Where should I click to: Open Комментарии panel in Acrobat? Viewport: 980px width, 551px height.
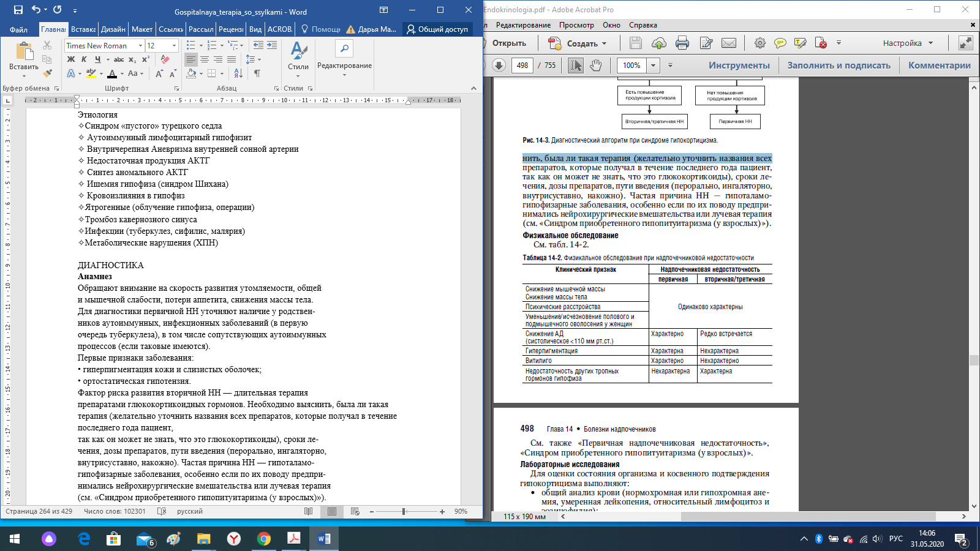[940, 66]
